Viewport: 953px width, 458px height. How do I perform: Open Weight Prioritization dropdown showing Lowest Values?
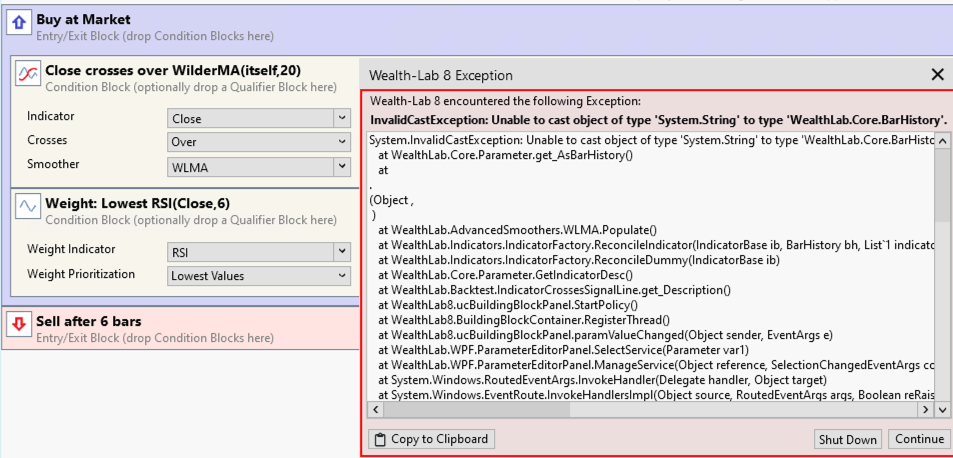click(x=259, y=276)
